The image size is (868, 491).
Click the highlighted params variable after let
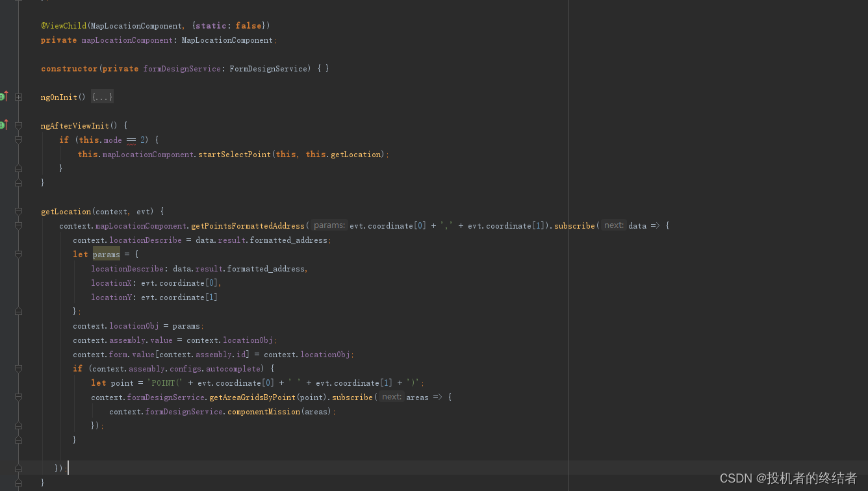pos(107,254)
